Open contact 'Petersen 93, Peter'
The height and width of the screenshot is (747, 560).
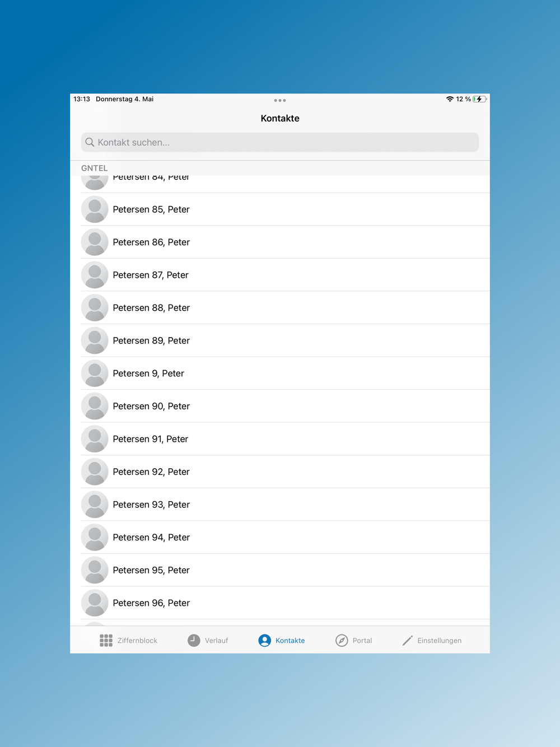(280, 505)
